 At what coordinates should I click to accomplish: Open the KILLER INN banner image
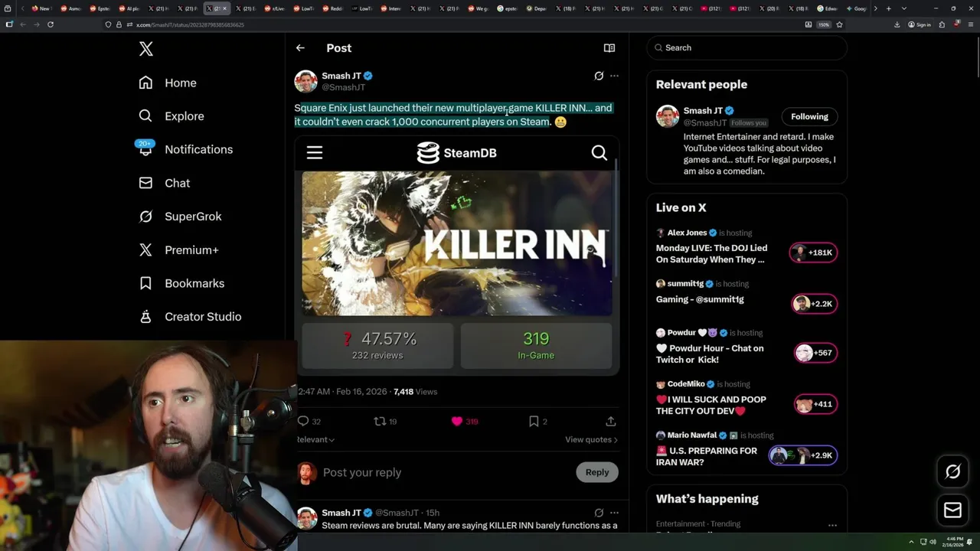(457, 243)
